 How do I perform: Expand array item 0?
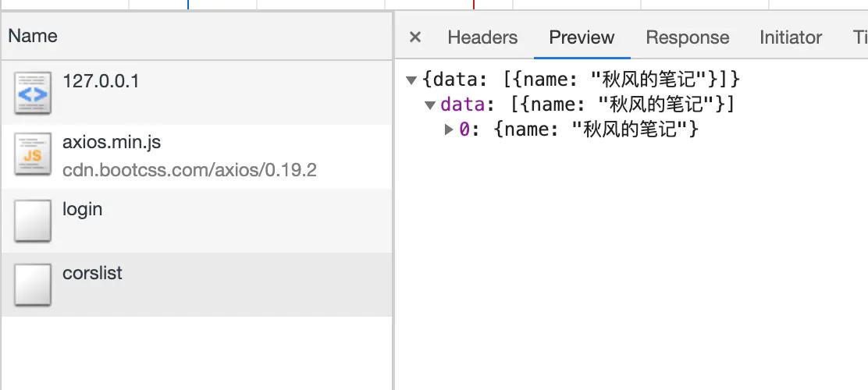pos(449,129)
